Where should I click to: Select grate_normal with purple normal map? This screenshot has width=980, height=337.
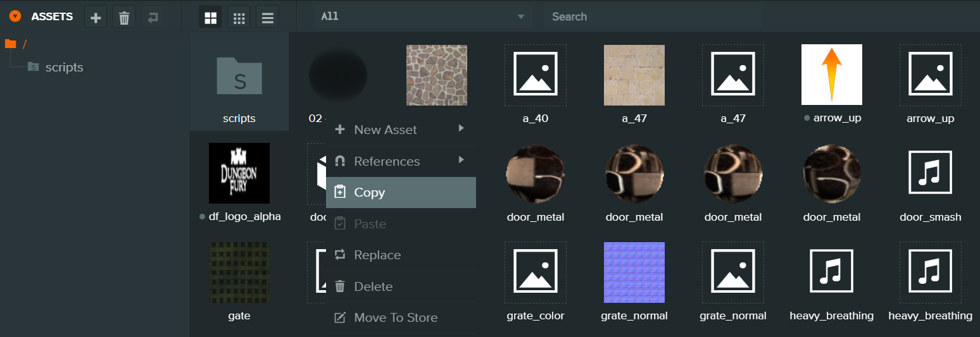(634, 279)
